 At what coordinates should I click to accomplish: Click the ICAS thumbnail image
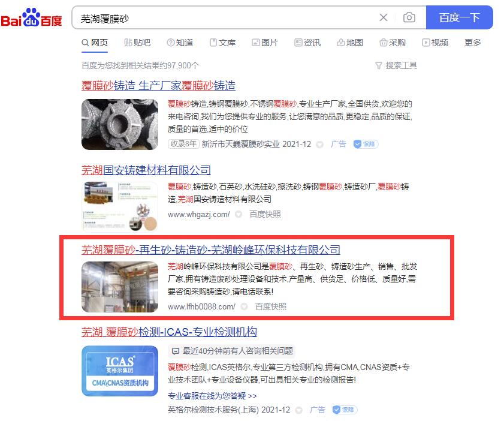120,371
